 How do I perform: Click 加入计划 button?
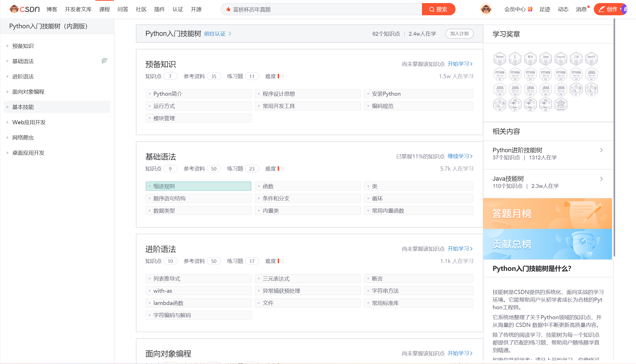[459, 34]
